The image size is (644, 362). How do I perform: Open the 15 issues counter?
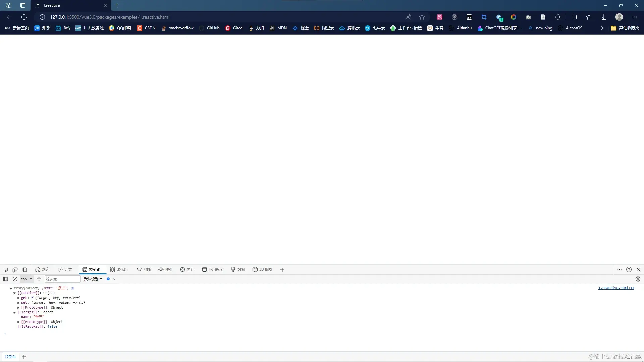[x=110, y=279]
